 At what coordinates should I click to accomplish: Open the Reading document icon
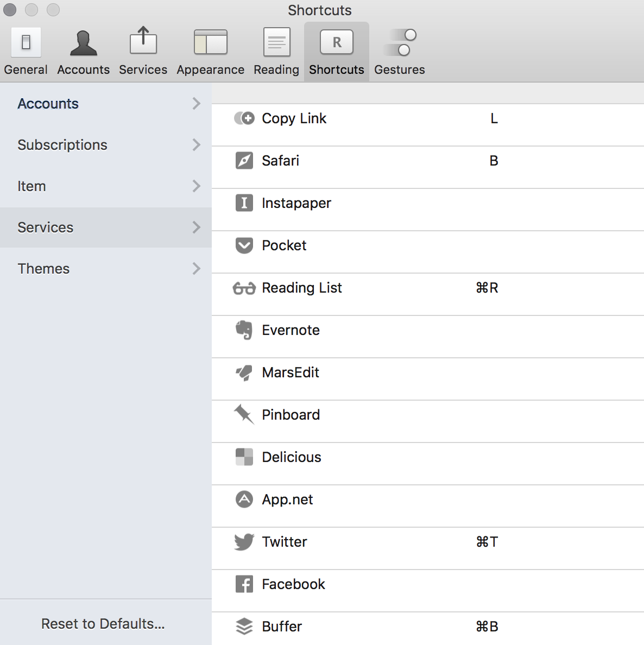click(x=276, y=42)
